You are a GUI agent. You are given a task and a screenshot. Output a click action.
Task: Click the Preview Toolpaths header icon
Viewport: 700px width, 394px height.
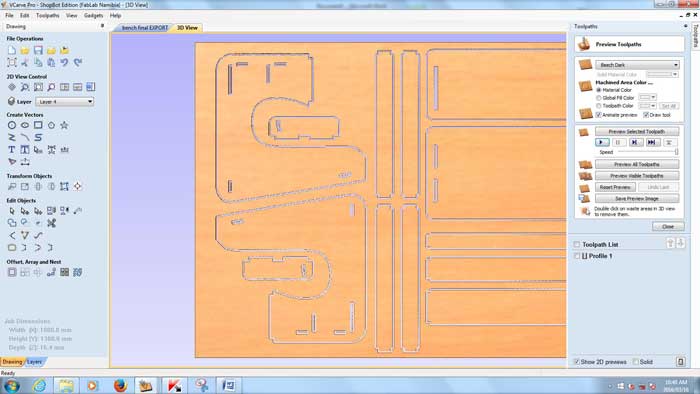point(584,44)
